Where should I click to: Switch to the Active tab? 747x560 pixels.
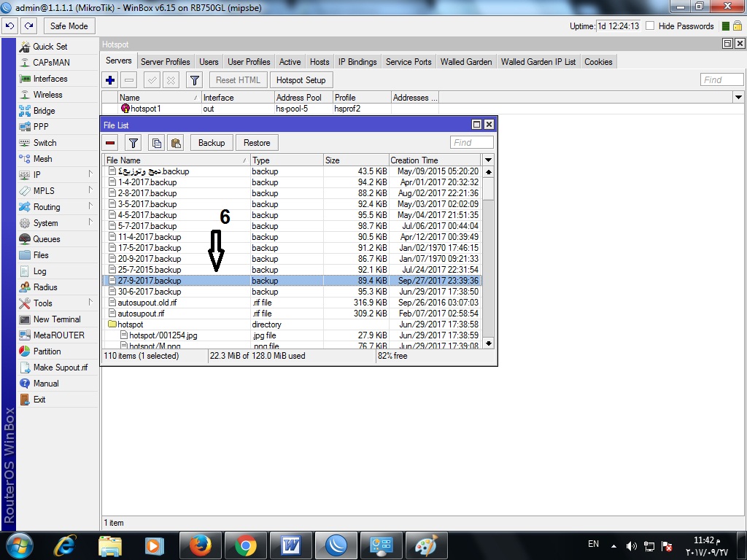pyautogui.click(x=290, y=62)
